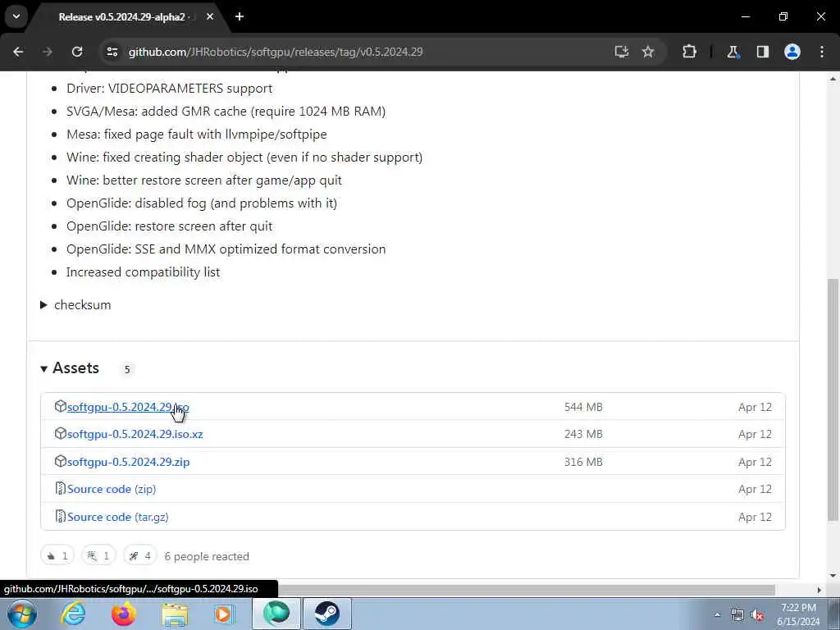
Task: Download softgpu-0.5.2024.29.zip
Action: [x=129, y=462]
